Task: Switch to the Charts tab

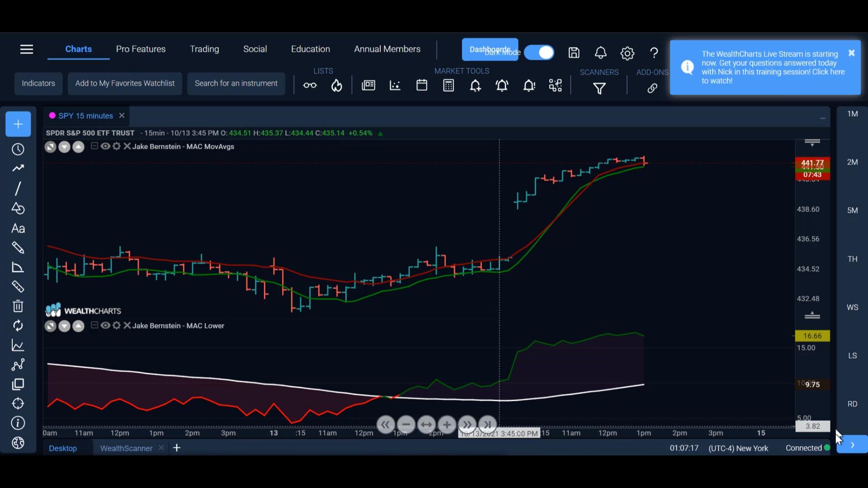Action: 79,49
